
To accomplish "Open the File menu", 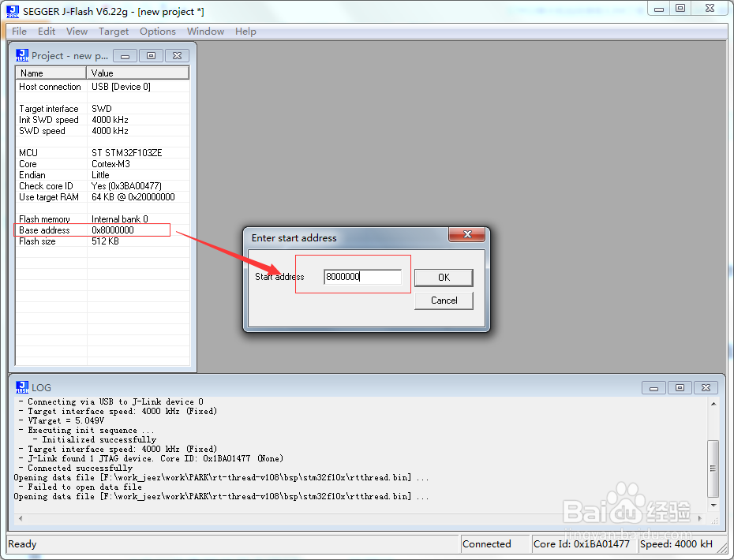I will 19,32.
